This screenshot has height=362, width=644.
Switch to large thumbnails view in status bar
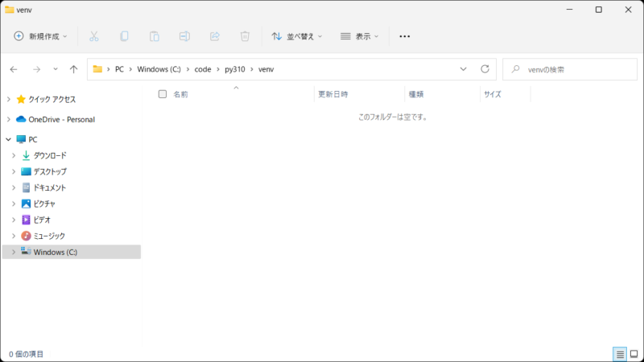(x=634, y=354)
